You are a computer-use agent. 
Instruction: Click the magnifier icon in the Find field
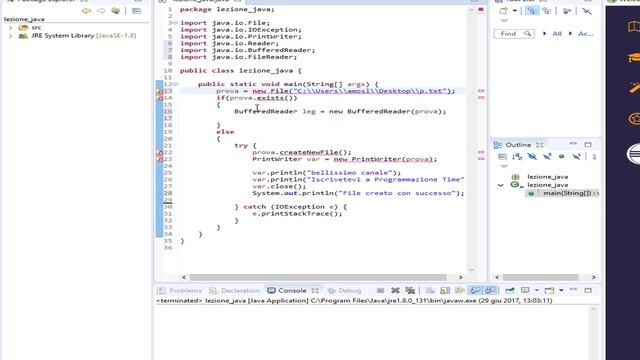pos(527,34)
